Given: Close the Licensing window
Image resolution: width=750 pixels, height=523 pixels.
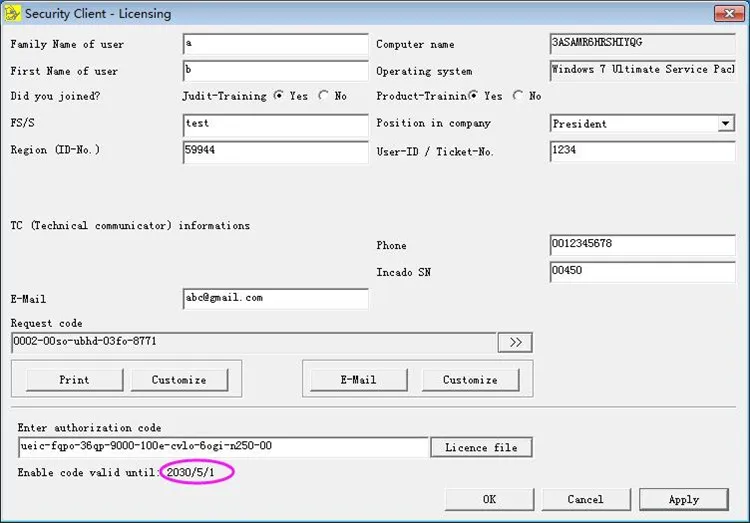Looking at the screenshot, I should (x=729, y=13).
